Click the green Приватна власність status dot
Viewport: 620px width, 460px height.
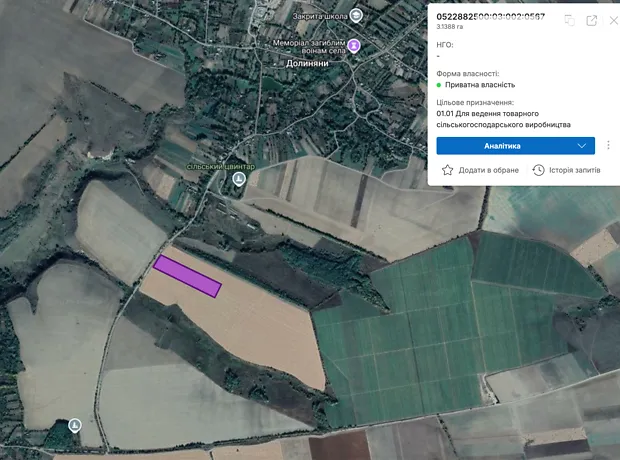point(439,85)
